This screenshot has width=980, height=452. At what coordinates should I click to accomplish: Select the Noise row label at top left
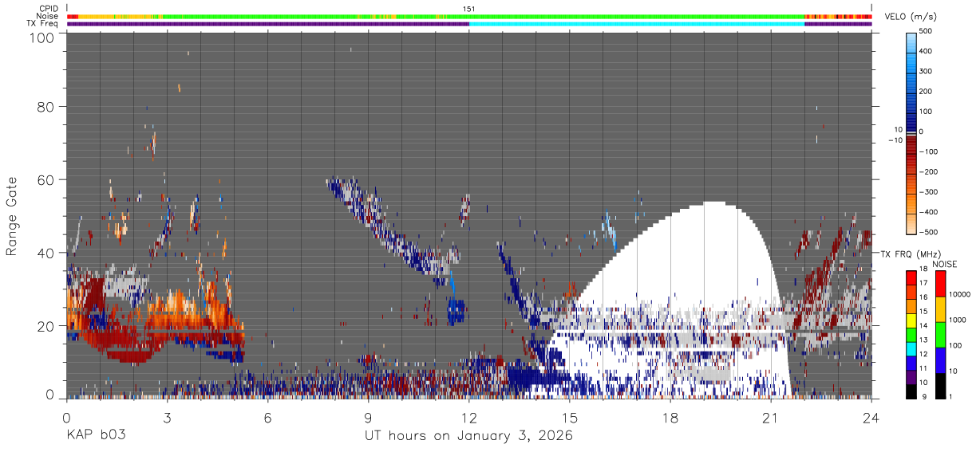pos(47,16)
